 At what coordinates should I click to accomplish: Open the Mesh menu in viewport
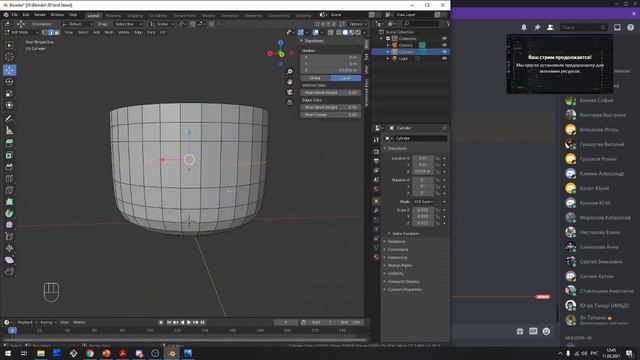point(109,32)
